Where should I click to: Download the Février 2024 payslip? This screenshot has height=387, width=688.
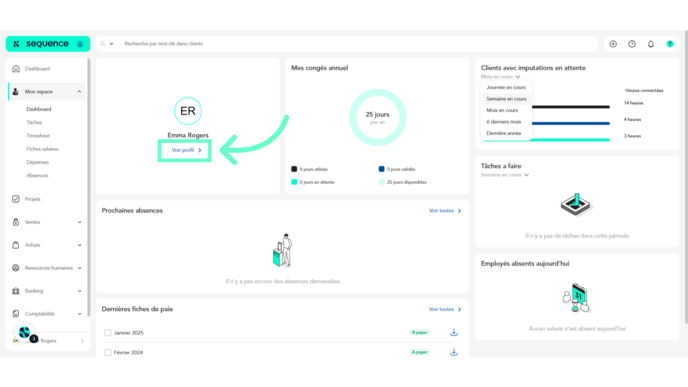click(454, 352)
